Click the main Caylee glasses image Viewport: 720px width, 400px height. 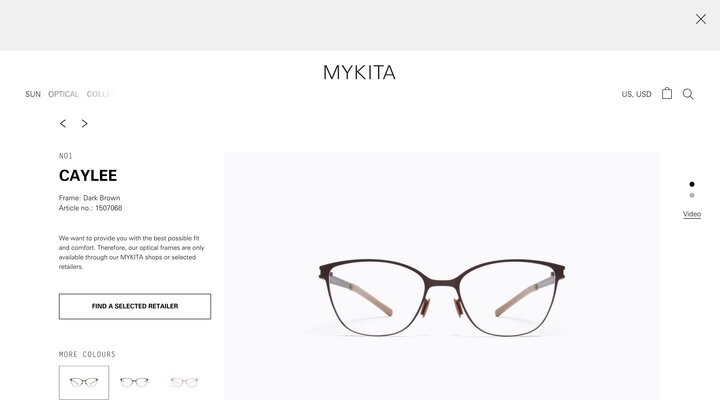tap(442, 276)
